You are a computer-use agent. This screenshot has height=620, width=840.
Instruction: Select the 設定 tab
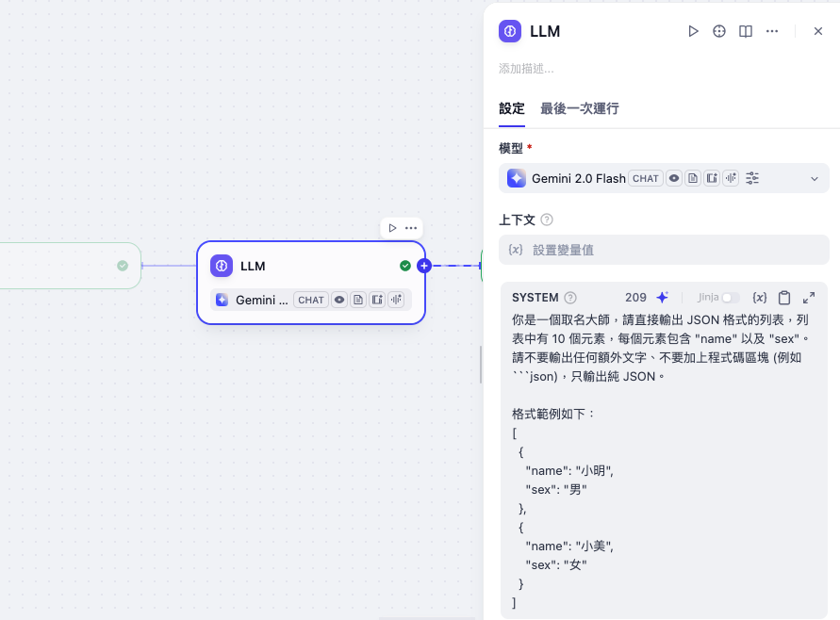[x=512, y=108]
